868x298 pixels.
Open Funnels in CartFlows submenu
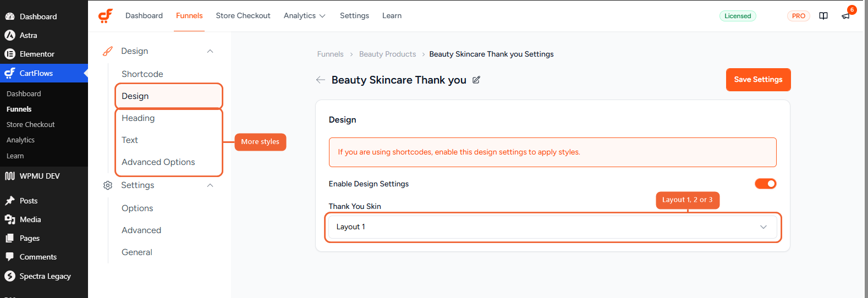click(x=19, y=109)
